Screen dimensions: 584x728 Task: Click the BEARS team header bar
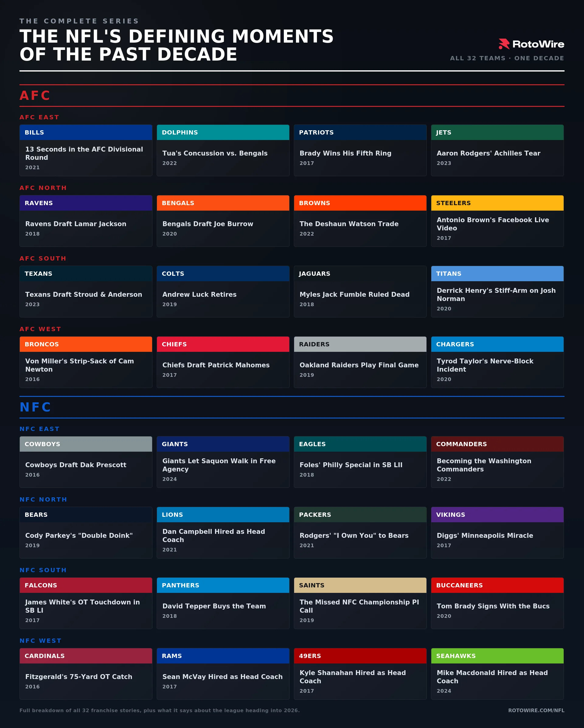click(x=86, y=515)
